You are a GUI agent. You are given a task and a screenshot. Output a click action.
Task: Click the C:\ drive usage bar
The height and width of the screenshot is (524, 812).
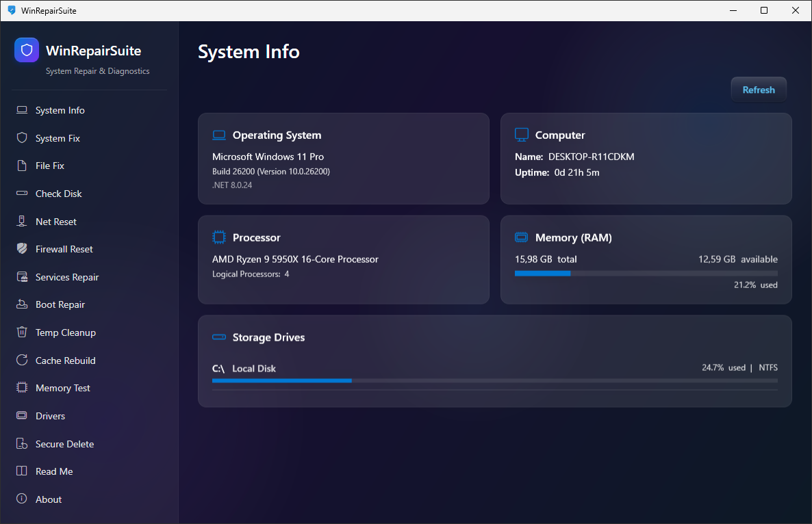[494, 381]
